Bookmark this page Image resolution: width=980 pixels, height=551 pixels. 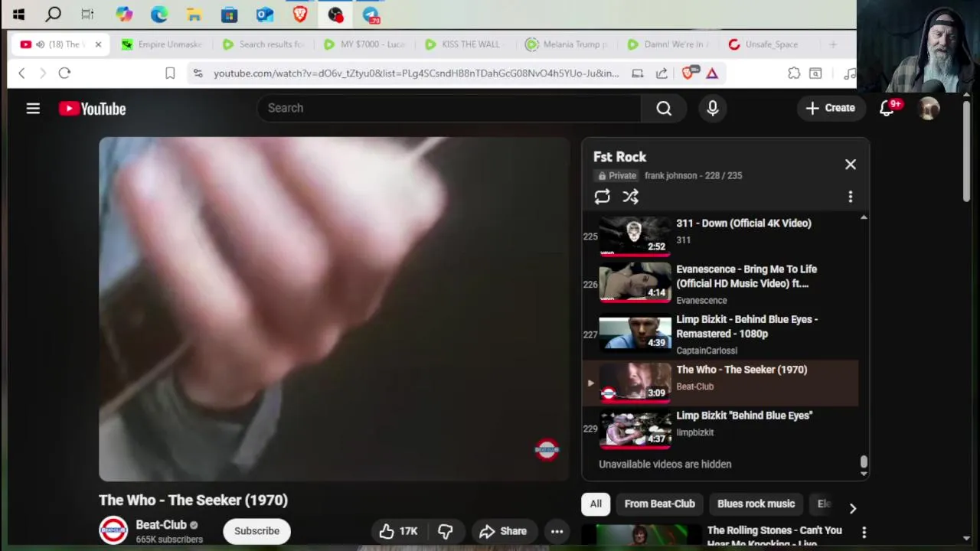170,73
